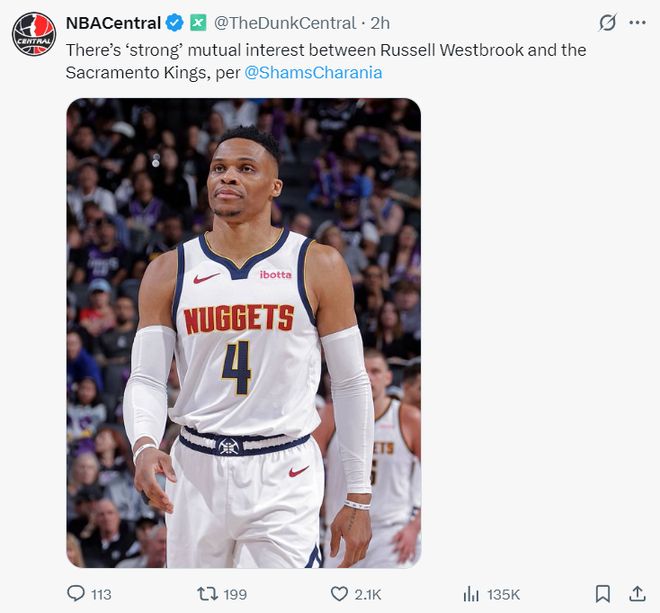Click the 199 reposts count
Viewport: 660px width, 613px height.
[x=235, y=595]
